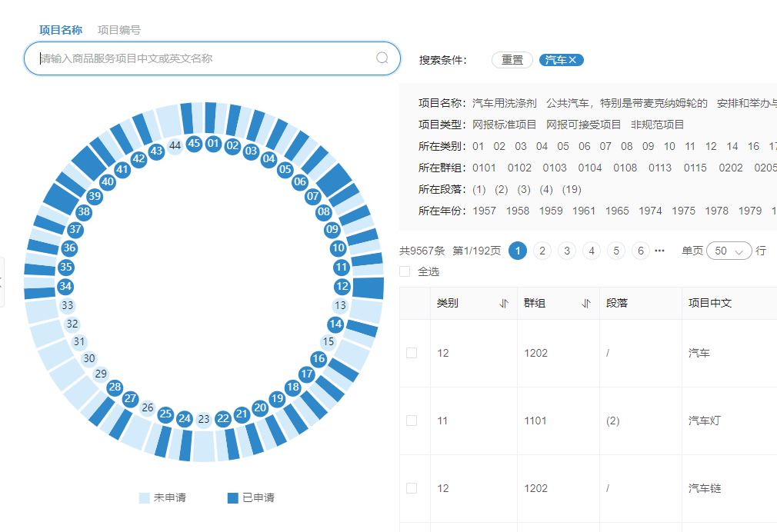Click the search magnifier icon
The width and height of the screenshot is (777, 532).
click(382, 58)
